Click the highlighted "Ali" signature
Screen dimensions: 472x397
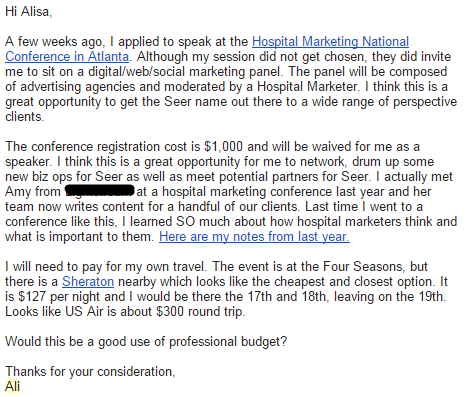coord(12,387)
